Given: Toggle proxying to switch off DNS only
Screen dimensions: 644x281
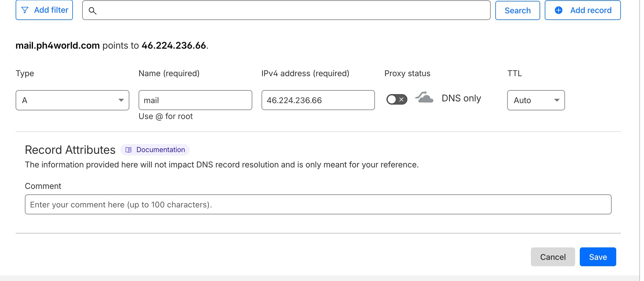Looking at the screenshot, I should point(396,100).
